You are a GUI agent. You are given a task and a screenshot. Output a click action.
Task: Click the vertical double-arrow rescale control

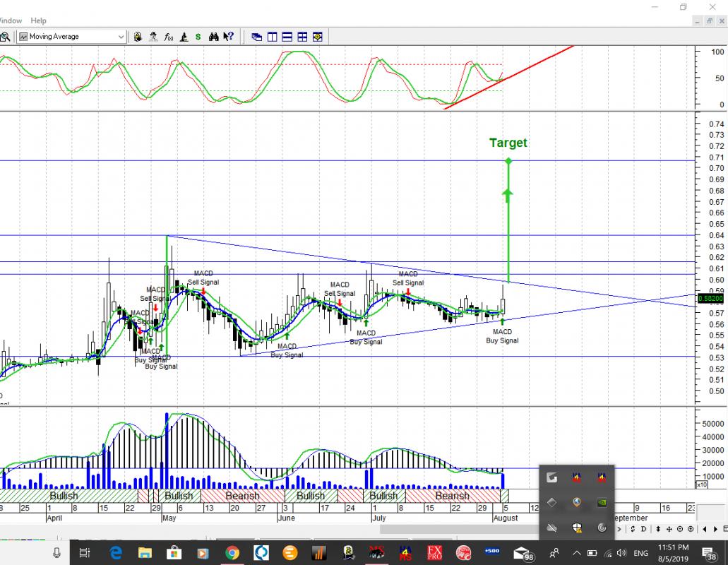tap(658, 529)
